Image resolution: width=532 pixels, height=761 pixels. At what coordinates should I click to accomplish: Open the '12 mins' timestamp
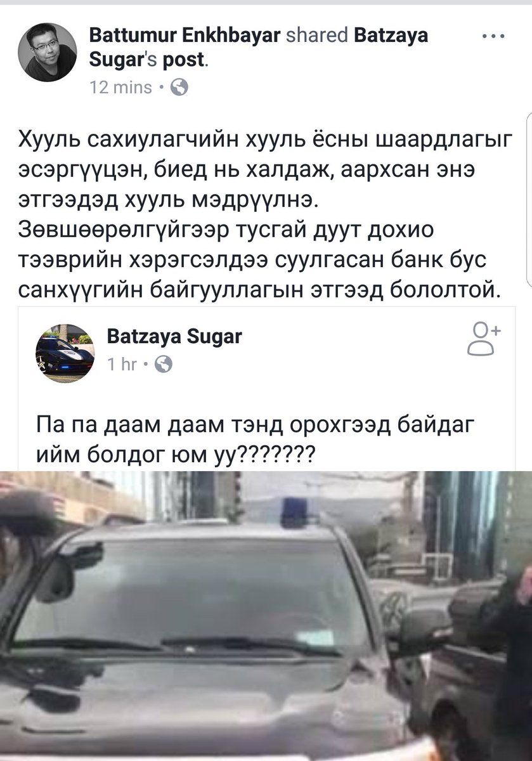click(120, 87)
